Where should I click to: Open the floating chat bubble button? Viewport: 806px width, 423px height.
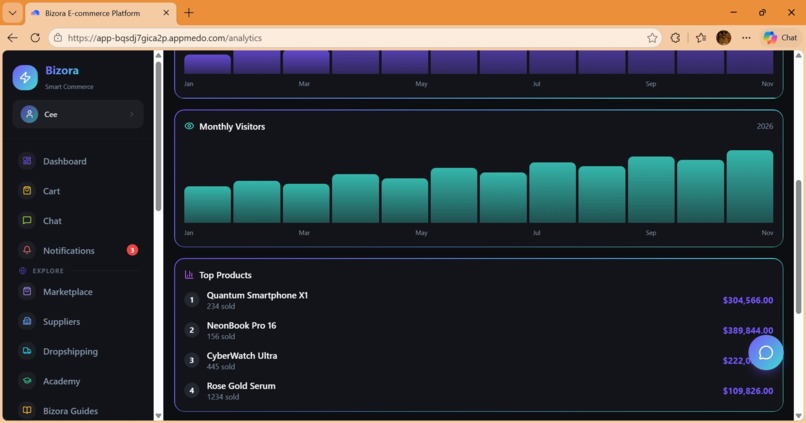[765, 353]
